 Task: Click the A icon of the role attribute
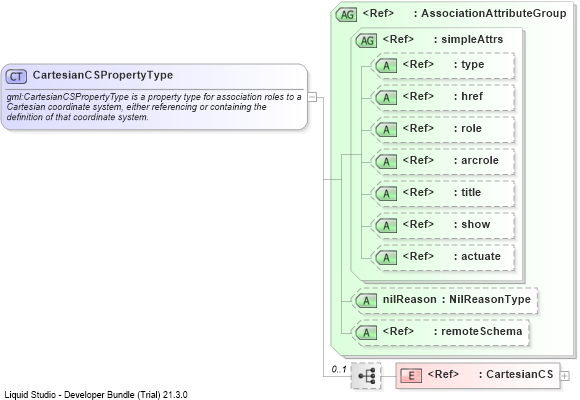tap(386, 130)
